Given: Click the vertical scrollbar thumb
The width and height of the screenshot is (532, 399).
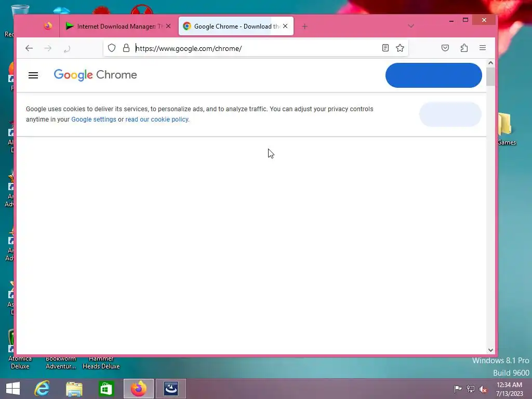Looking at the screenshot, I should (x=490, y=77).
